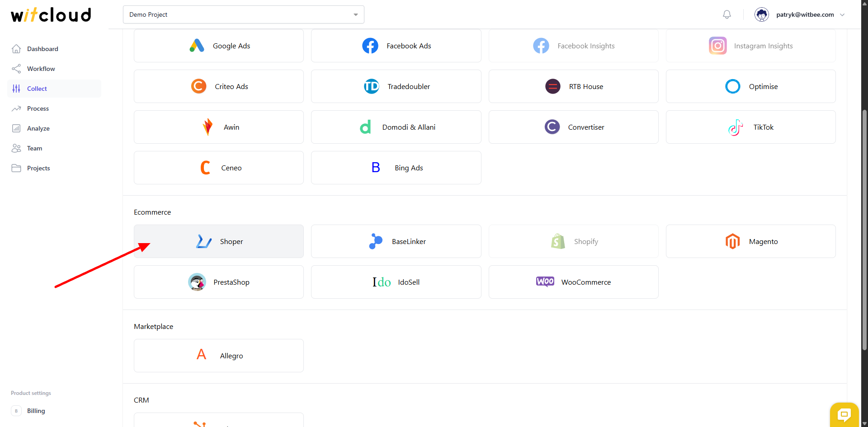Click the Optimise logo icon

pos(733,86)
